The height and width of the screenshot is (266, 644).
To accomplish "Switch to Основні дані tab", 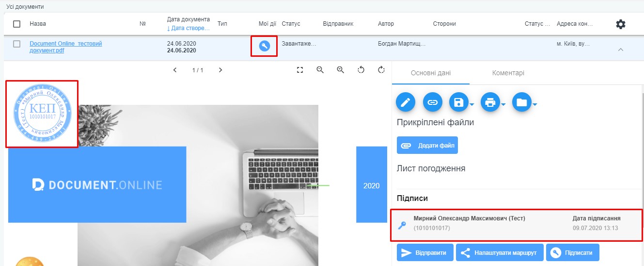I will click(431, 73).
